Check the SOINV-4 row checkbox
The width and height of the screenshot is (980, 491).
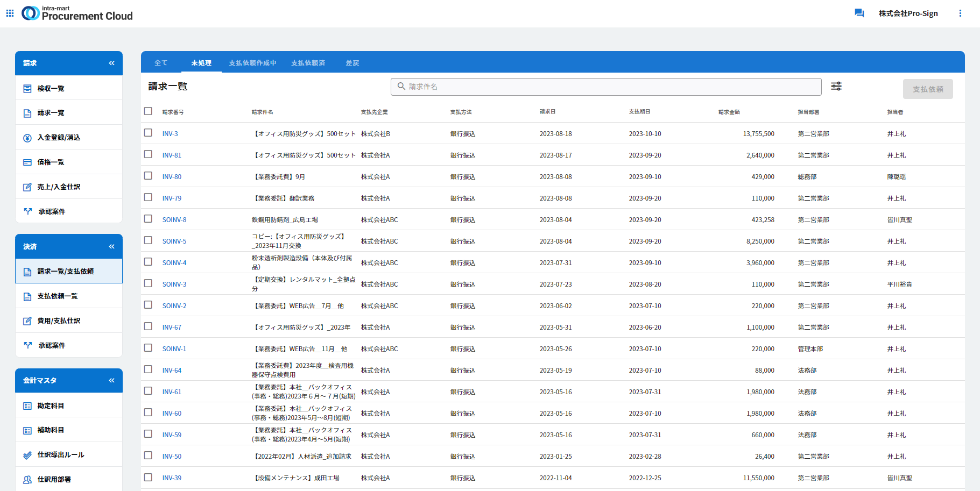pyautogui.click(x=148, y=261)
